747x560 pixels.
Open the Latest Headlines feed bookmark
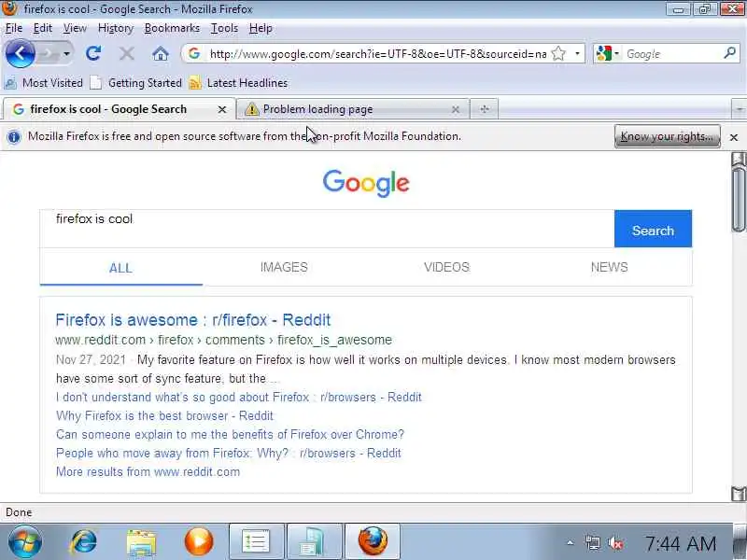[x=238, y=83]
